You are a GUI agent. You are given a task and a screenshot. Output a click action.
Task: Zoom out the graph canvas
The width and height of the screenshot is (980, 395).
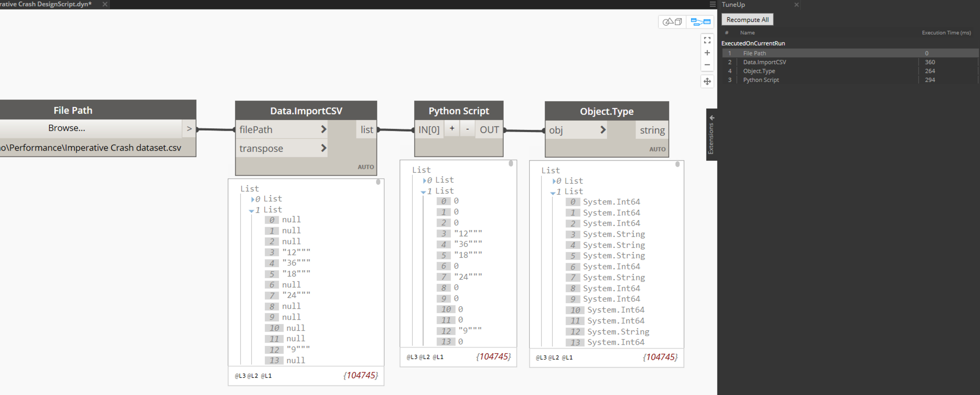click(x=707, y=65)
